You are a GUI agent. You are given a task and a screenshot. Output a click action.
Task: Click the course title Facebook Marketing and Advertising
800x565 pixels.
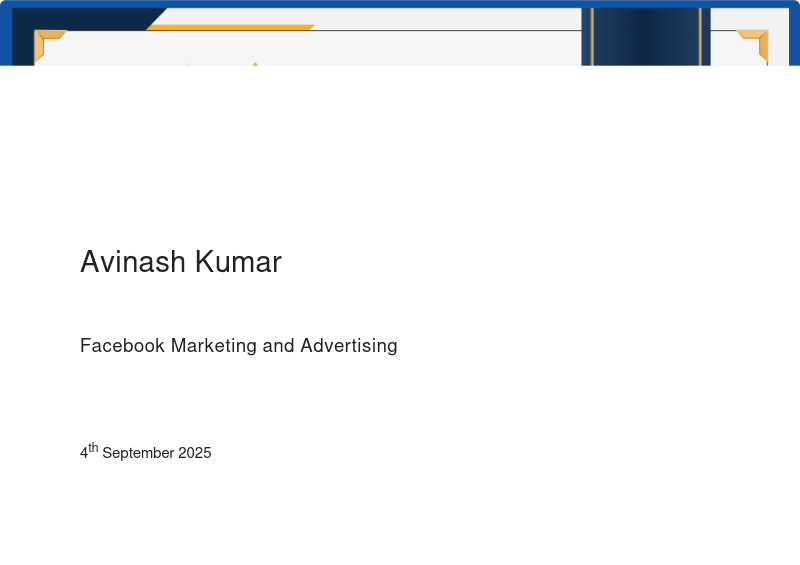(238, 346)
